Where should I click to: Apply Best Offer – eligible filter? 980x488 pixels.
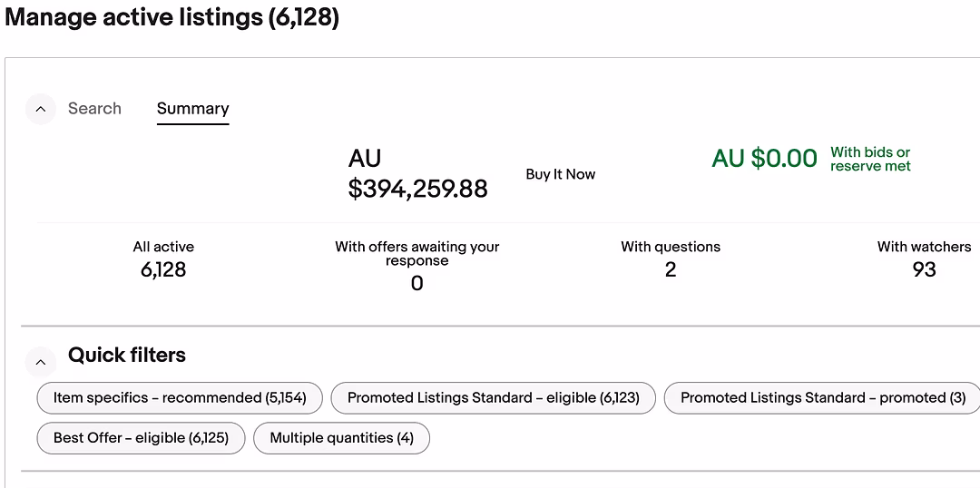[142, 438]
